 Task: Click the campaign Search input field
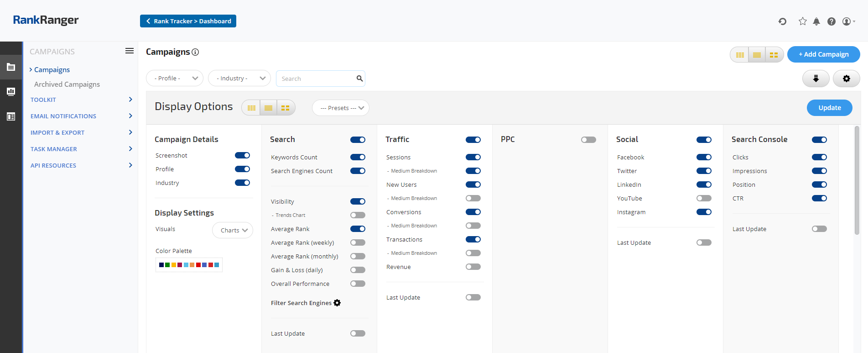point(317,79)
